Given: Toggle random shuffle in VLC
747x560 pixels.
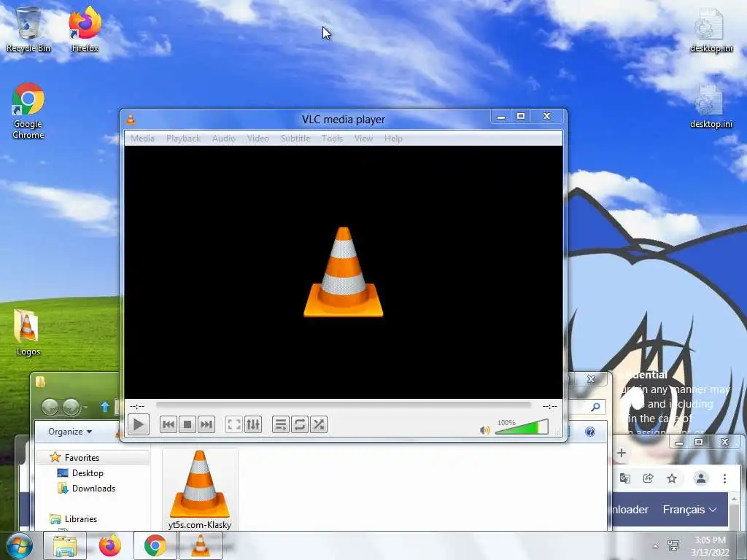Looking at the screenshot, I should click(319, 424).
